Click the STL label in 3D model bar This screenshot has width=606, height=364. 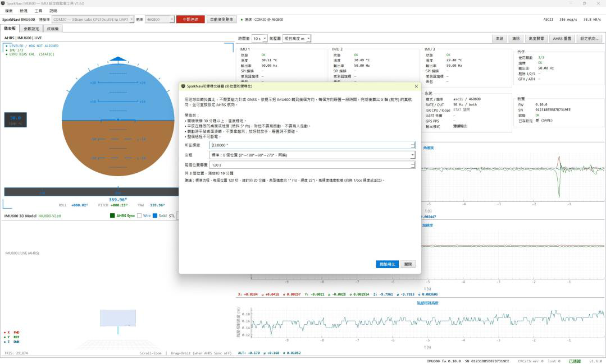(x=172, y=216)
